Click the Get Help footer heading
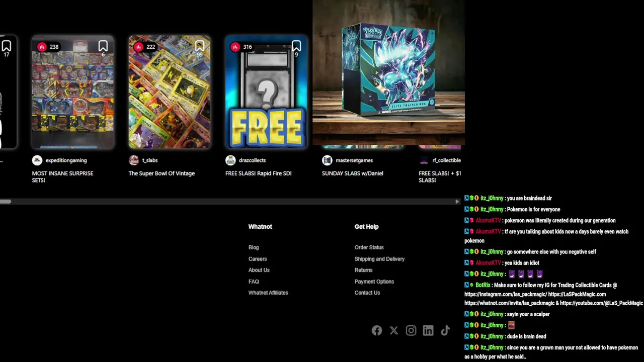644x362 pixels. coord(366,227)
